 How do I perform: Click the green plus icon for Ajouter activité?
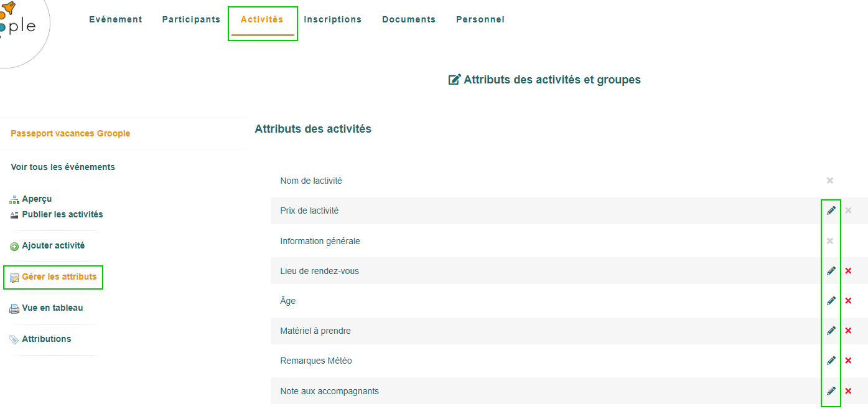14,247
